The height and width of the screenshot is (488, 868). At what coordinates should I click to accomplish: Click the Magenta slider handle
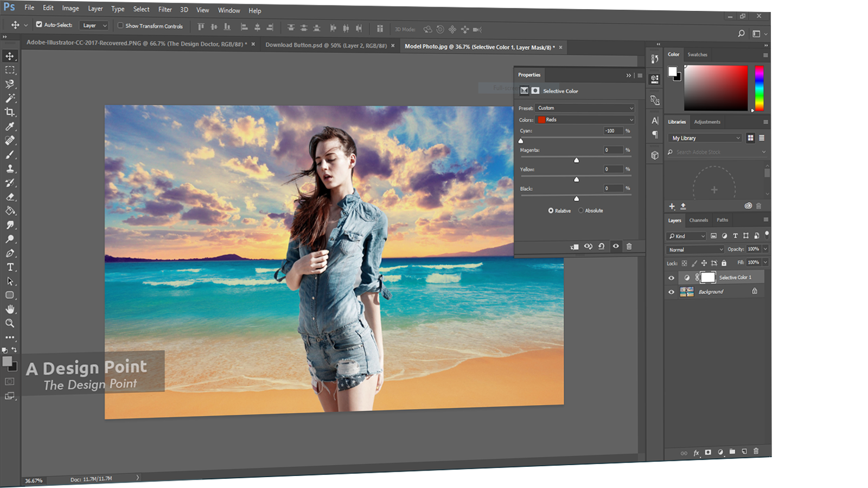point(576,160)
